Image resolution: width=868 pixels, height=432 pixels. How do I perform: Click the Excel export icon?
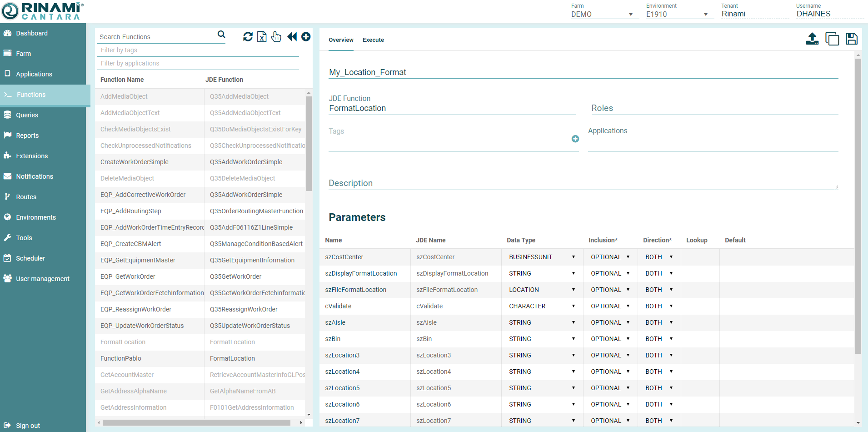[x=262, y=37]
